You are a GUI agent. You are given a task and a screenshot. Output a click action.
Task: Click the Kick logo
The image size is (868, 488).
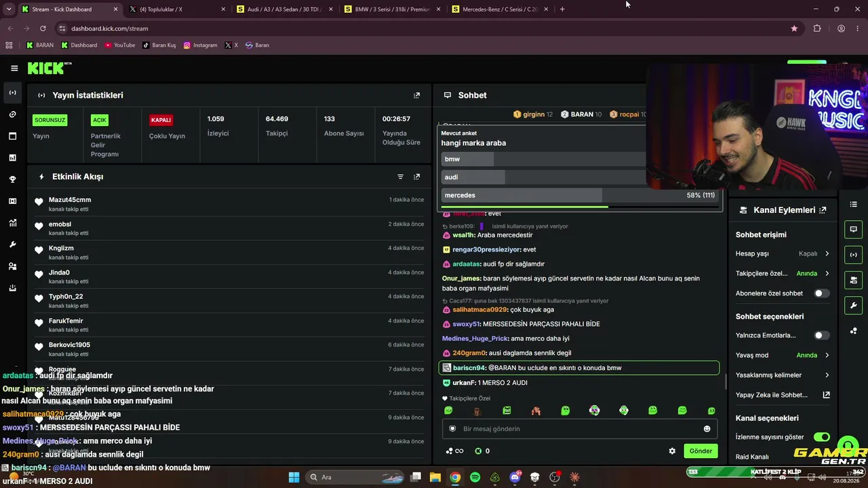click(49, 68)
